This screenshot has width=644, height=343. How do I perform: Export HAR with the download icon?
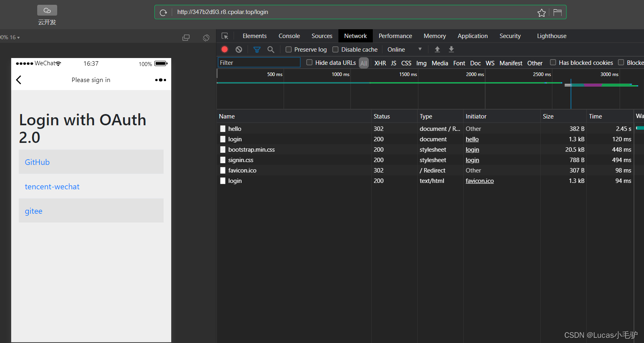451,49
